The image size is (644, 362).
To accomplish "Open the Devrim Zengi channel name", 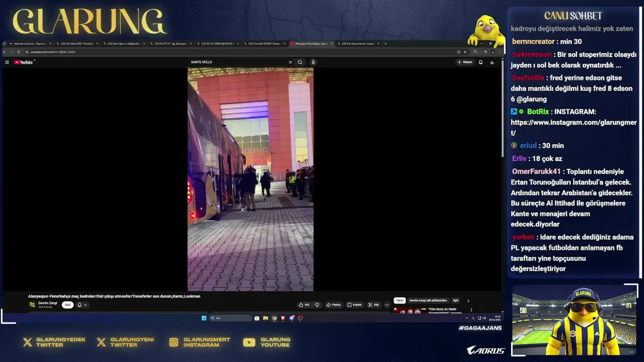I will pos(48,303).
